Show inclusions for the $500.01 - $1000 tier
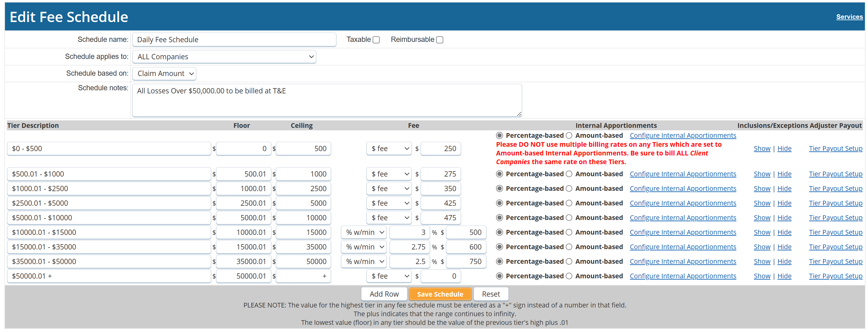 [x=762, y=174]
